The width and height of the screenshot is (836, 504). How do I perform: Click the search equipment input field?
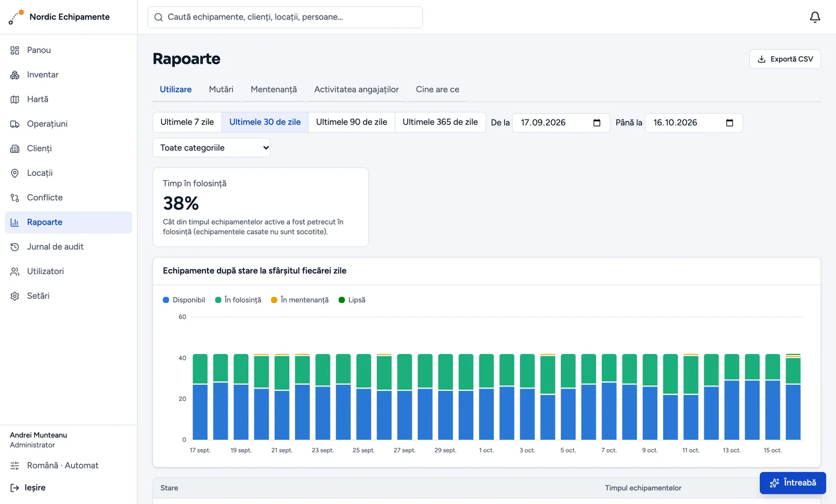tap(285, 17)
